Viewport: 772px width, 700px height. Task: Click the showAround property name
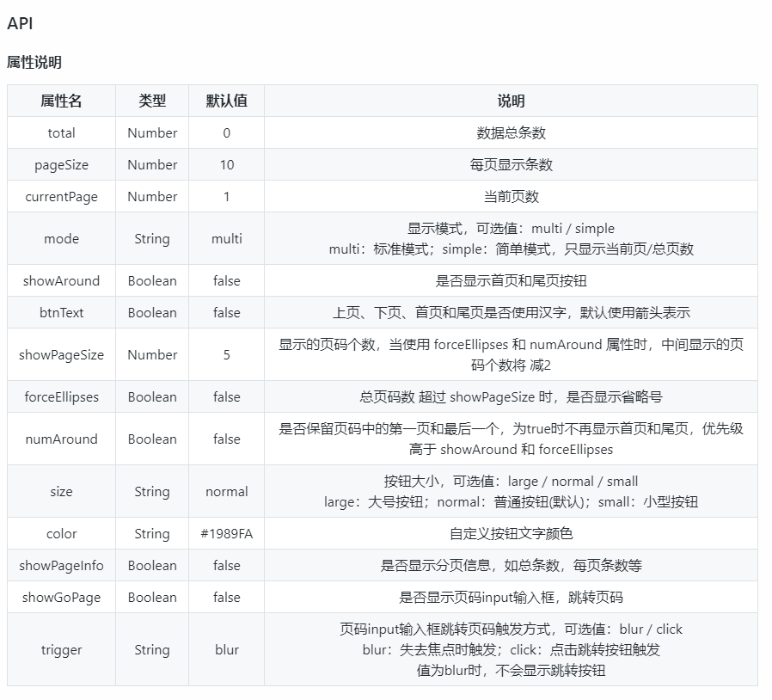[60, 279]
